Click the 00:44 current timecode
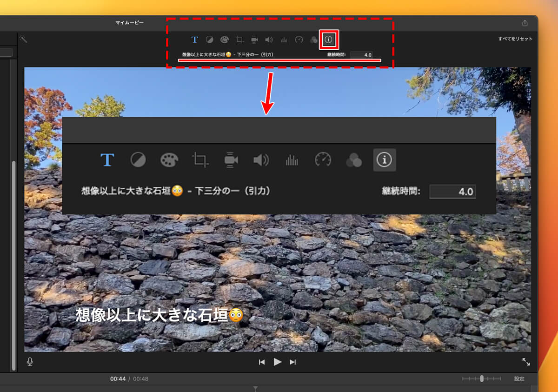 tap(118, 379)
